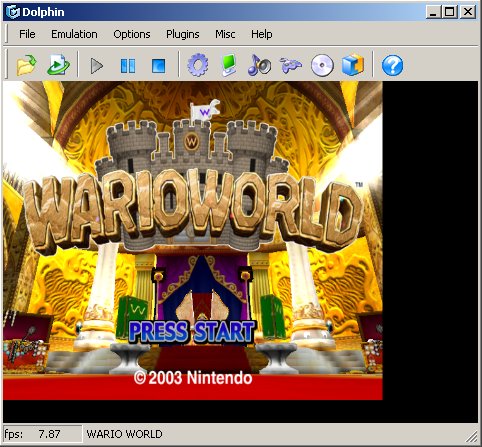This screenshot has height=447, width=482.
Task: Open the Options menu
Action: coord(132,34)
